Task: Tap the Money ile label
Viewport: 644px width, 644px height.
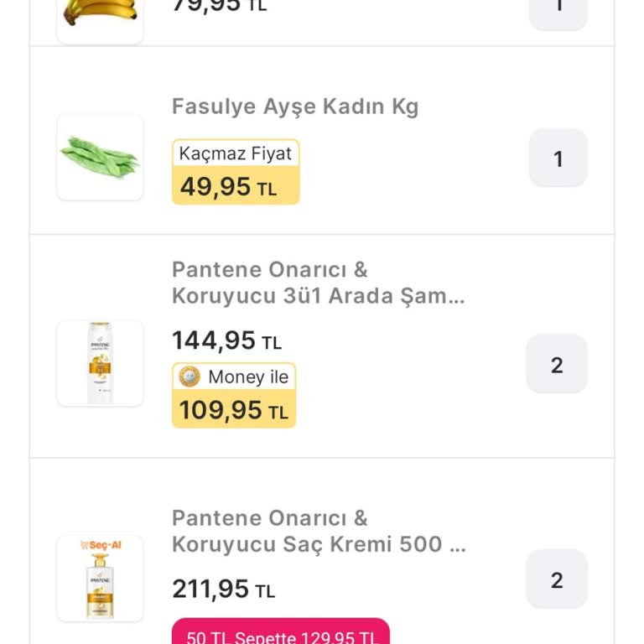Action: tap(247, 377)
